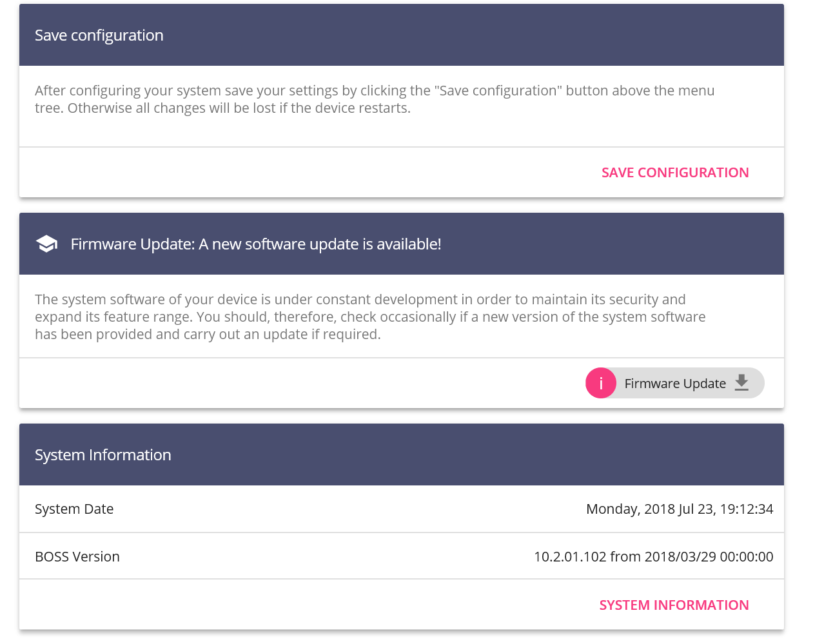Select the System Date row label

(x=74, y=509)
